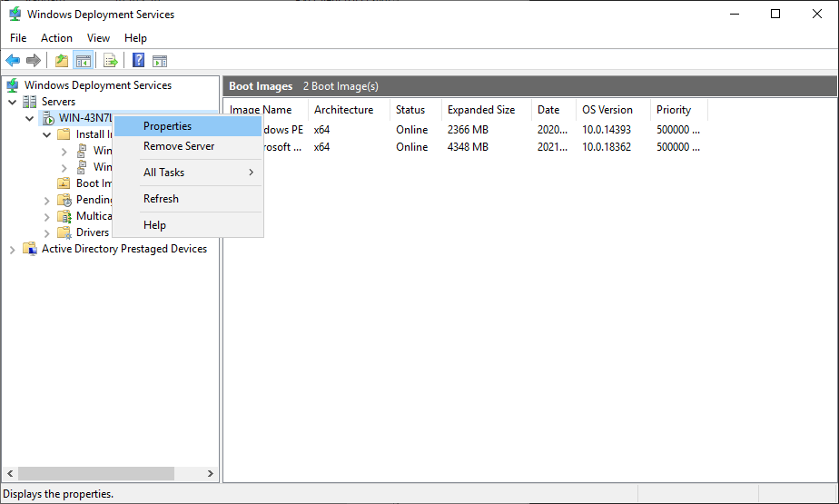839x504 pixels.
Task: Select Windows Deployment Services root label
Action: [x=98, y=85]
